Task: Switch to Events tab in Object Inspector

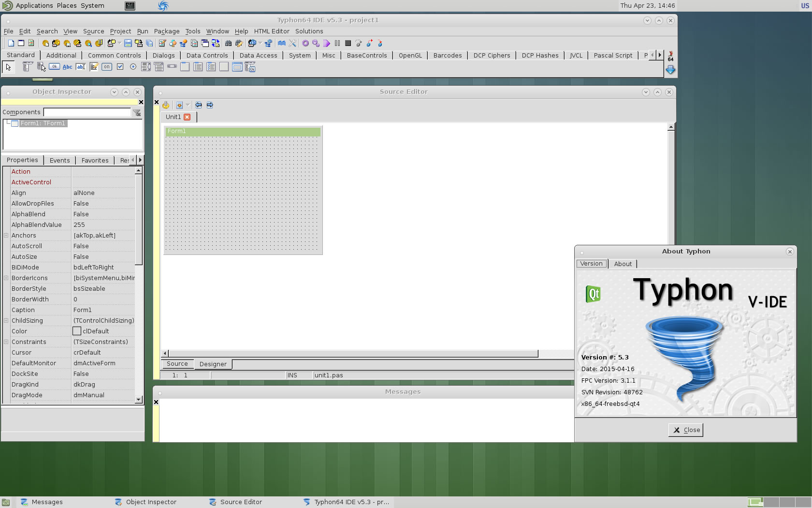Action: (x=59, y=161)
